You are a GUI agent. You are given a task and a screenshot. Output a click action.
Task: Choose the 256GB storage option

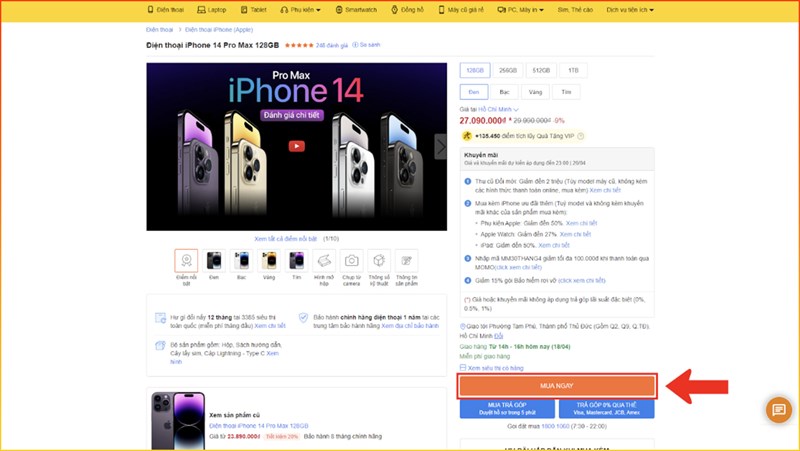point(508,70)
